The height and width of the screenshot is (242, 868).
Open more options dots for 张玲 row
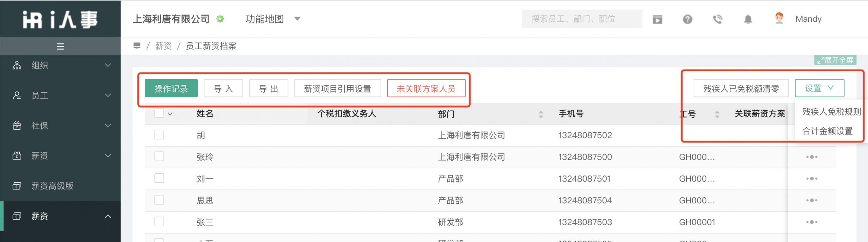point(812,157)
